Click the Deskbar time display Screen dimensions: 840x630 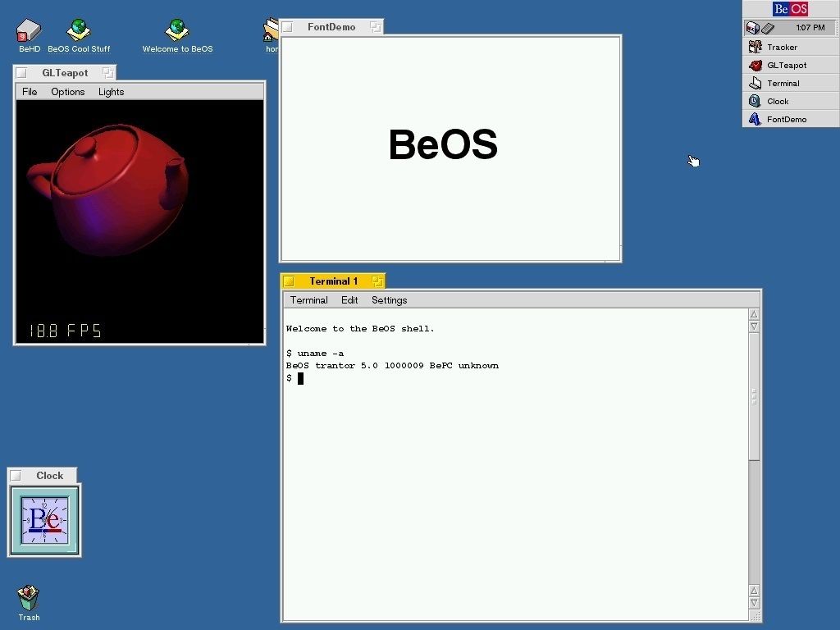(x=810, y=28)
